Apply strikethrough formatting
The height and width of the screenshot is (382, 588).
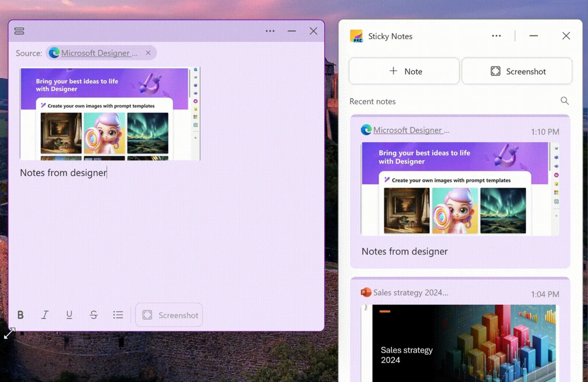click(x=94, y=315)
